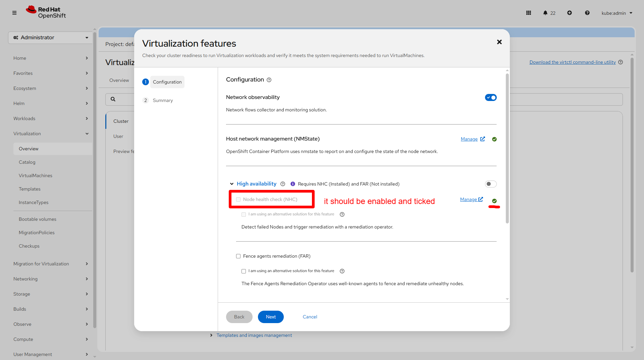
Task: Click the Back button
Action: point(239,317)
